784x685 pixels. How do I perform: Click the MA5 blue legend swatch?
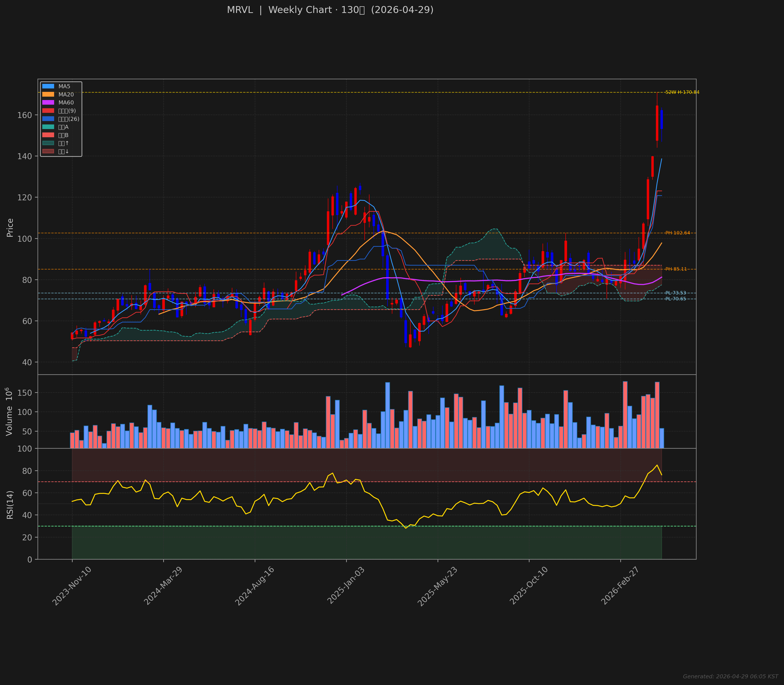pos(48,86)
